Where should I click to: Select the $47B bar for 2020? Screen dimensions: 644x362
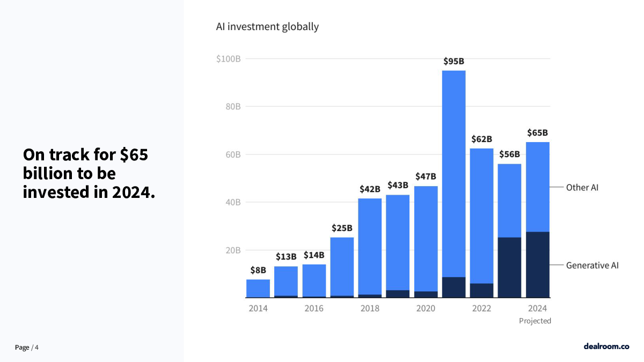pyautogui.click(x=426, y=242)
